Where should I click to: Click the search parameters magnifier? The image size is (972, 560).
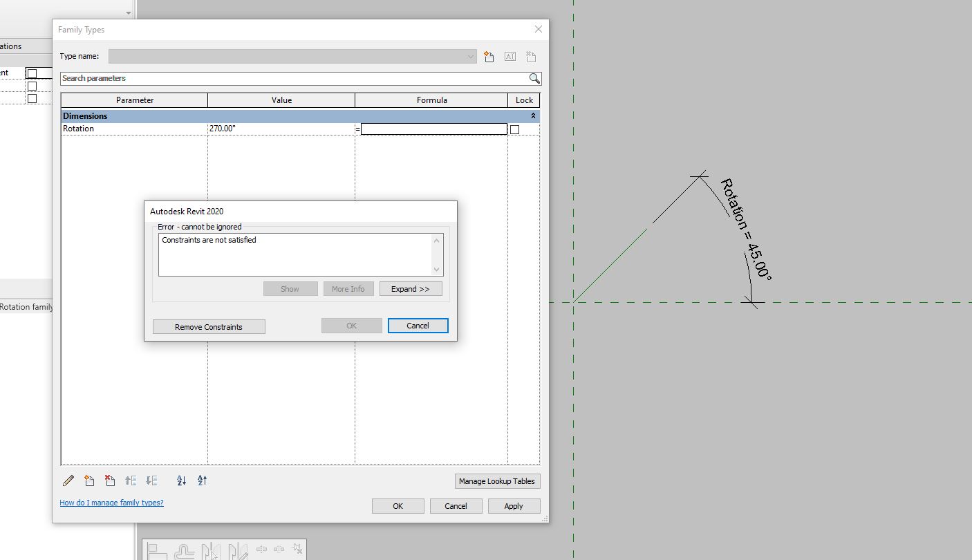pos(534,78)
